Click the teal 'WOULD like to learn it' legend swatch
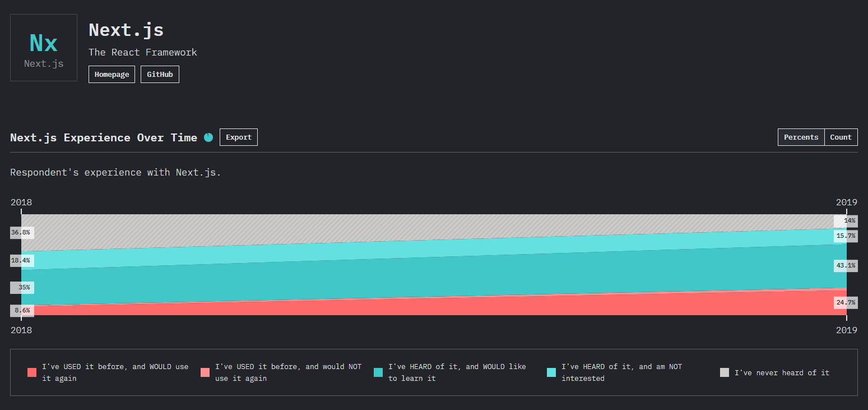 point(378,372)
